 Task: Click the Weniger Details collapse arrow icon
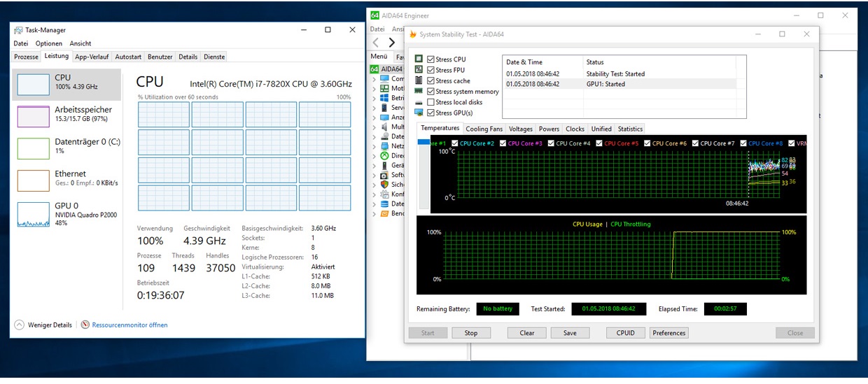click(x=19, y=325)
